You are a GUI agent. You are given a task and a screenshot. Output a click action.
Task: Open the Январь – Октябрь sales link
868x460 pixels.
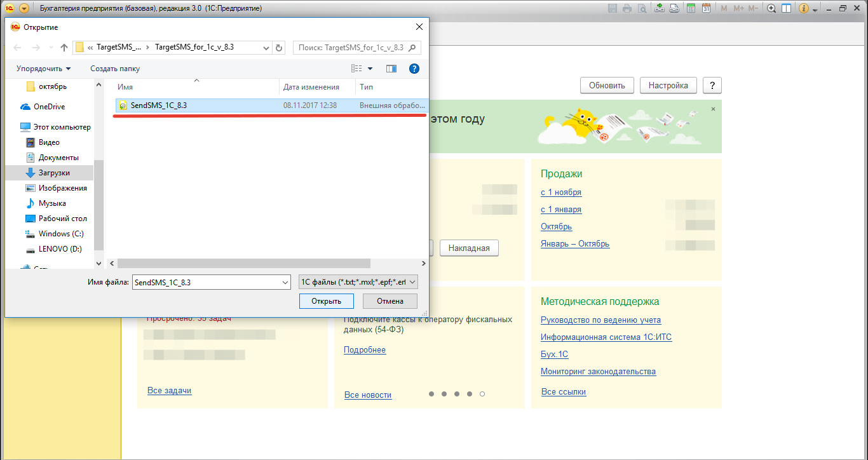point(575,244)
